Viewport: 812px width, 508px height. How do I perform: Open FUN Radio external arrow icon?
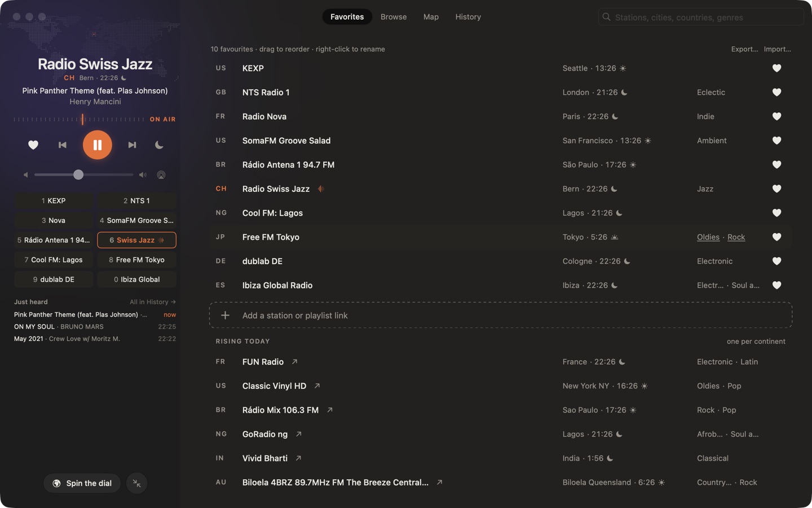click(294, 362)
